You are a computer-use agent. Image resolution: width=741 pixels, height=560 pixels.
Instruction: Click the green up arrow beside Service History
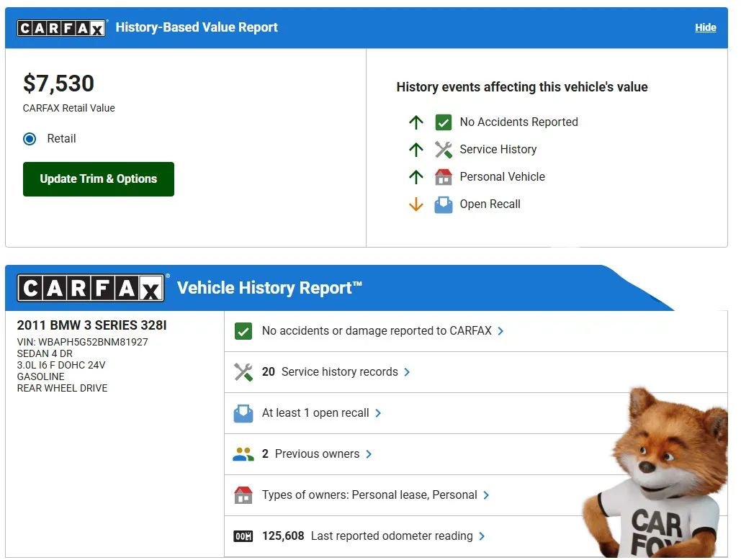[416, 149]
